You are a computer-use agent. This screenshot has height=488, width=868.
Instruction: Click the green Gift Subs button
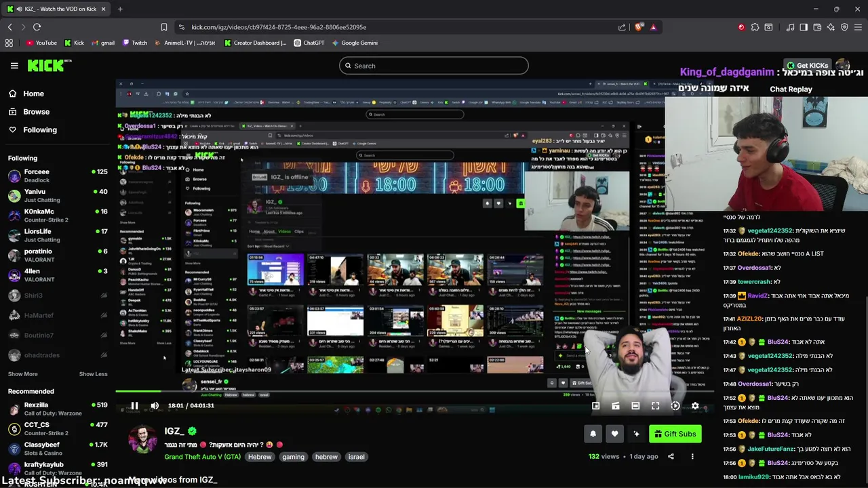click(675, 434)
